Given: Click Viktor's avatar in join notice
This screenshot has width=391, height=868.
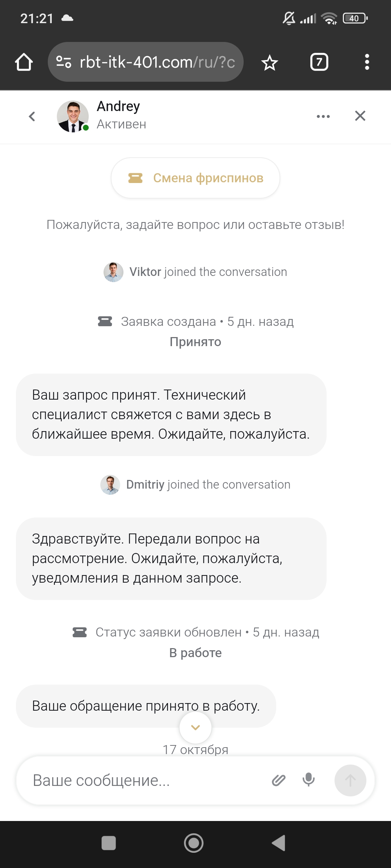Looking at the screenshot, I should click(113, 272).
